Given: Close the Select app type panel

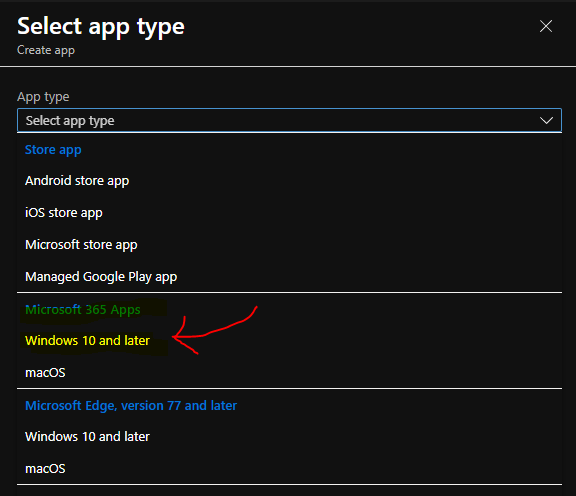Looking at the screenshot, I should point(546,26).
